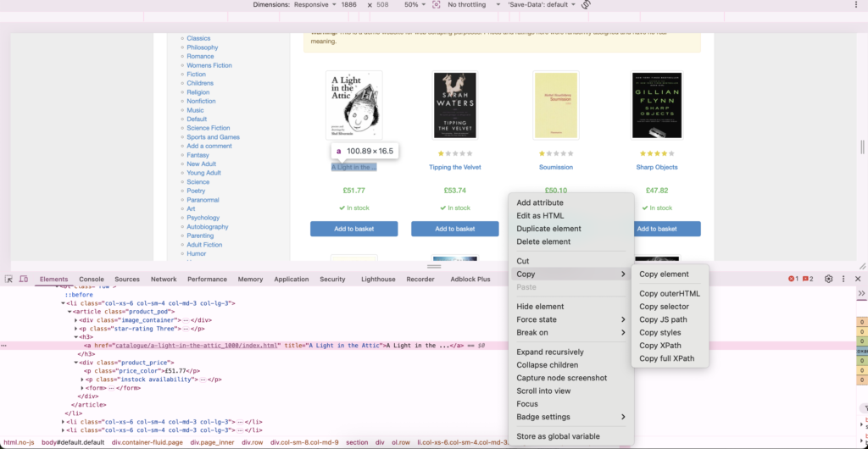Open device toolbar more options menu

[x=856, y=4]
